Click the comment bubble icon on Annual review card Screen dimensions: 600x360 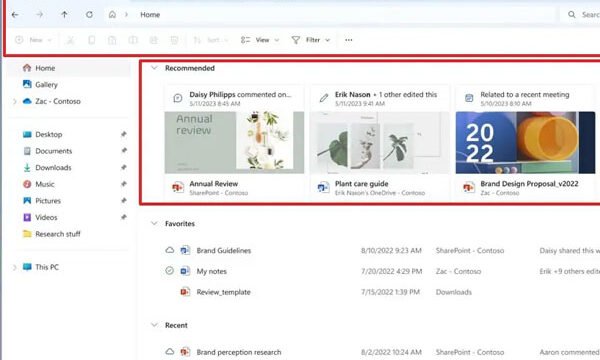point(178,98)
